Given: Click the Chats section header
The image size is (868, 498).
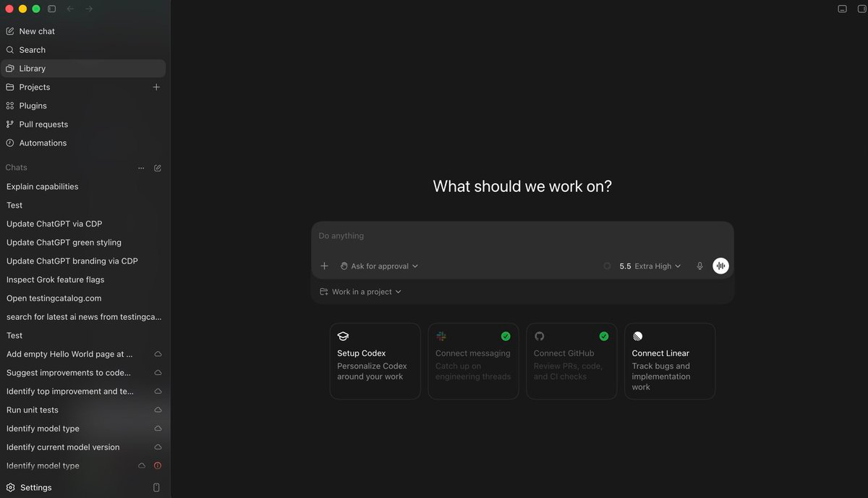Looking at the screenshot, I should [16, 168].
